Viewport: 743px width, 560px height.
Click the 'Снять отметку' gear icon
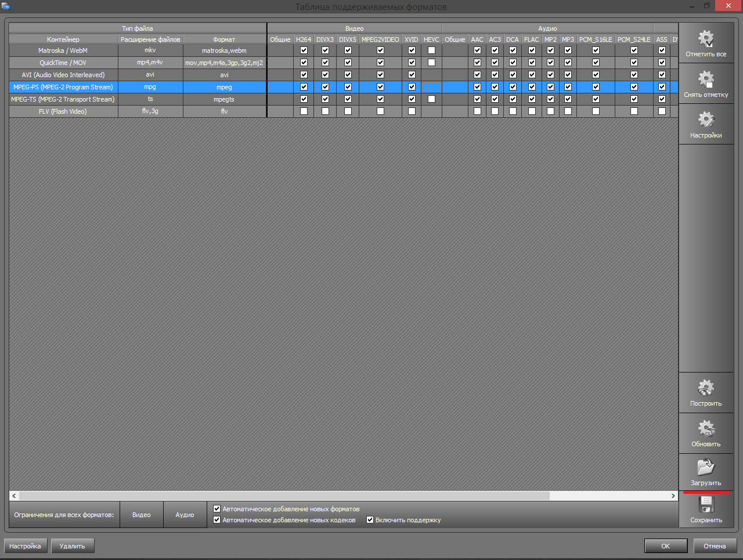point(706,80)
